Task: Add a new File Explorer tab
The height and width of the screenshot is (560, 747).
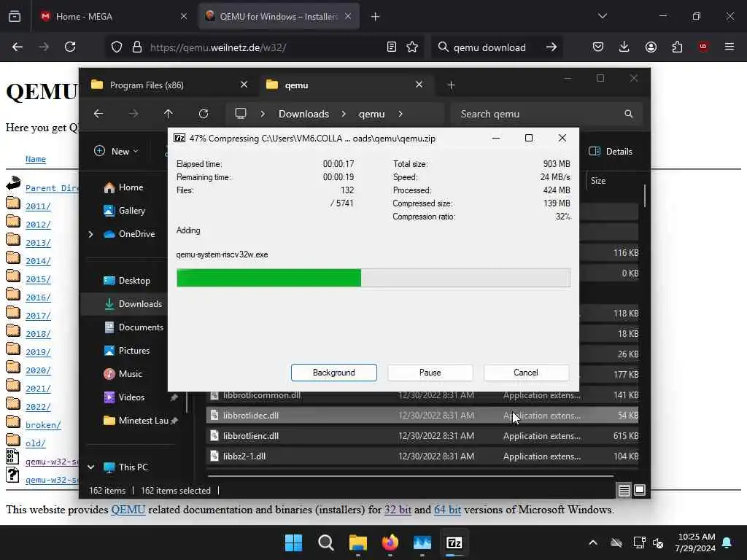Action: pos(451,85)
